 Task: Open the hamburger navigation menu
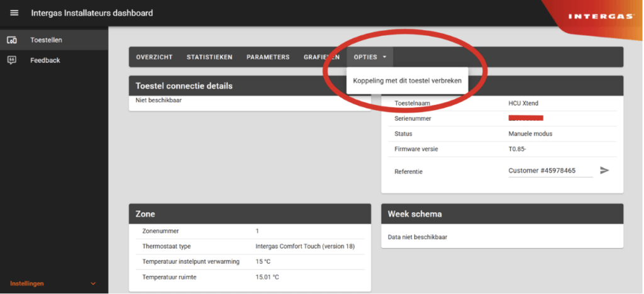tap(14, 13)
